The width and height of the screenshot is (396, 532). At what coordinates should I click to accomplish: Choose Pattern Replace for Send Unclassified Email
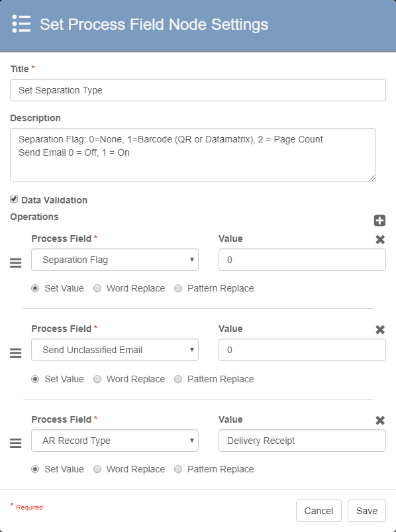(178, 379)
